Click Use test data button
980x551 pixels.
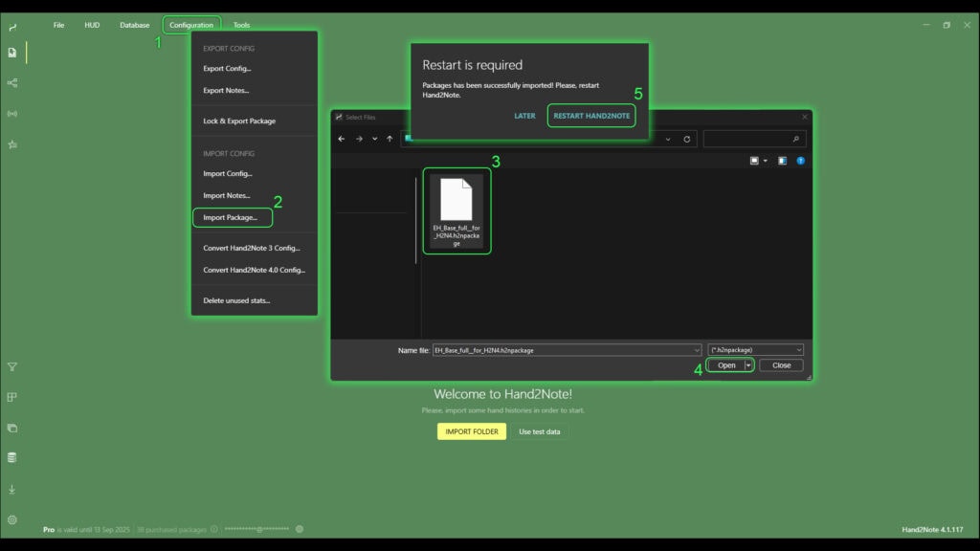[x=540, y=431]
